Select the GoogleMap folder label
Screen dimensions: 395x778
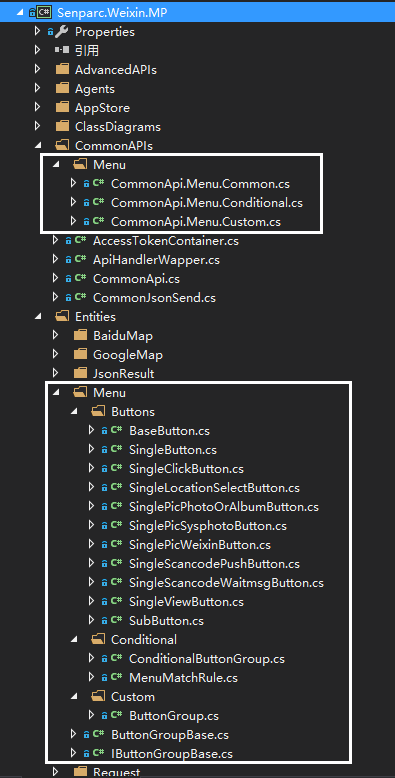coord(128,355)
